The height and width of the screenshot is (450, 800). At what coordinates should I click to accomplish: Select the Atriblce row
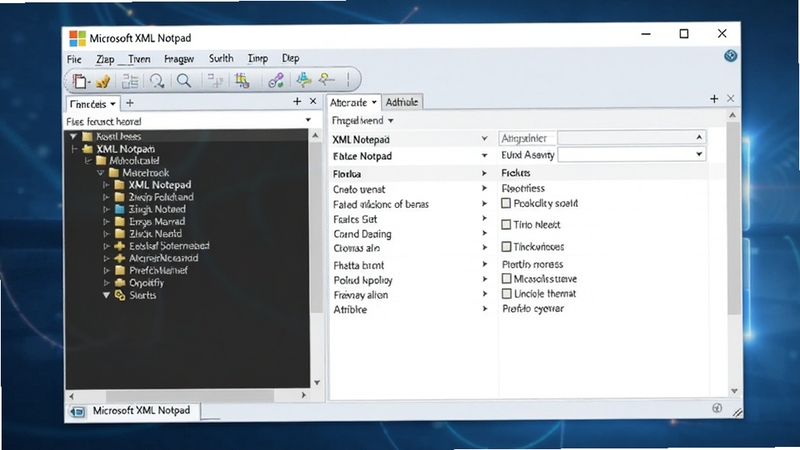[x=412, y=310]
